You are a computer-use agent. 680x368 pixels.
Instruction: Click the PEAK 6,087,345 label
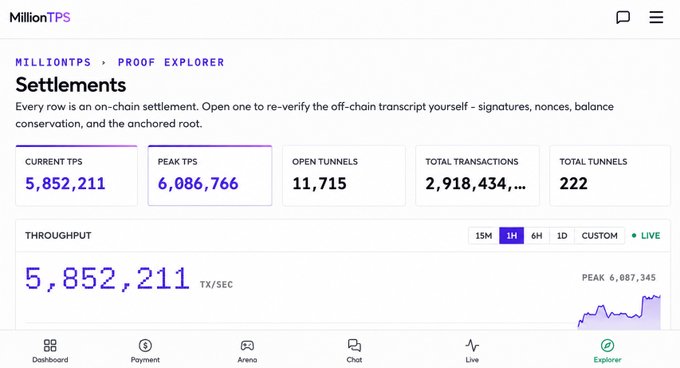pyautogui.click(x=619, y=277)
